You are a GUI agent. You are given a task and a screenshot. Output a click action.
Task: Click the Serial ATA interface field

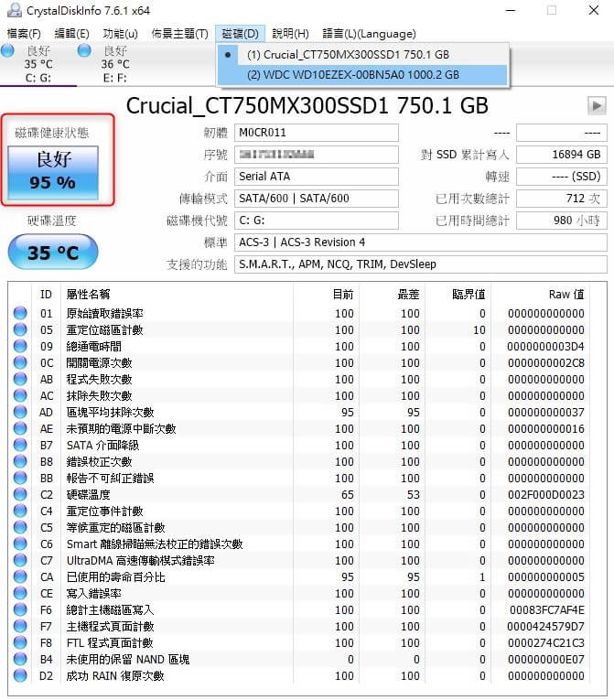[x=317, y=177]
